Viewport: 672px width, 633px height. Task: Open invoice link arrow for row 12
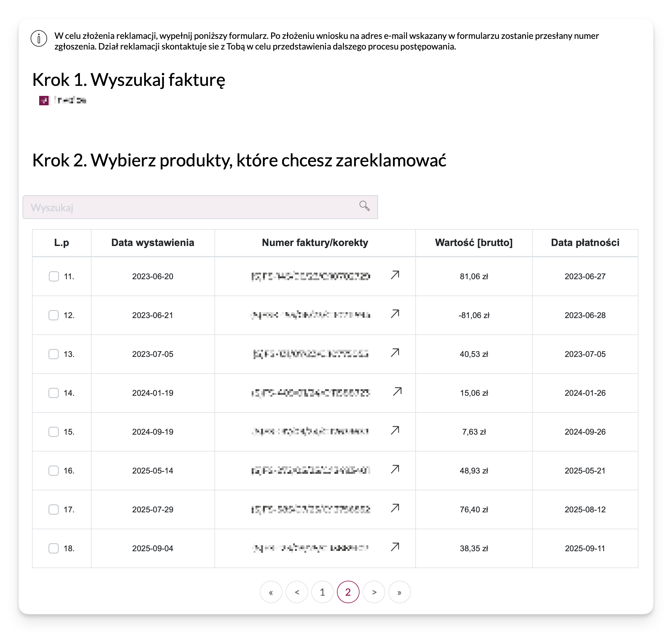point(395,314)
